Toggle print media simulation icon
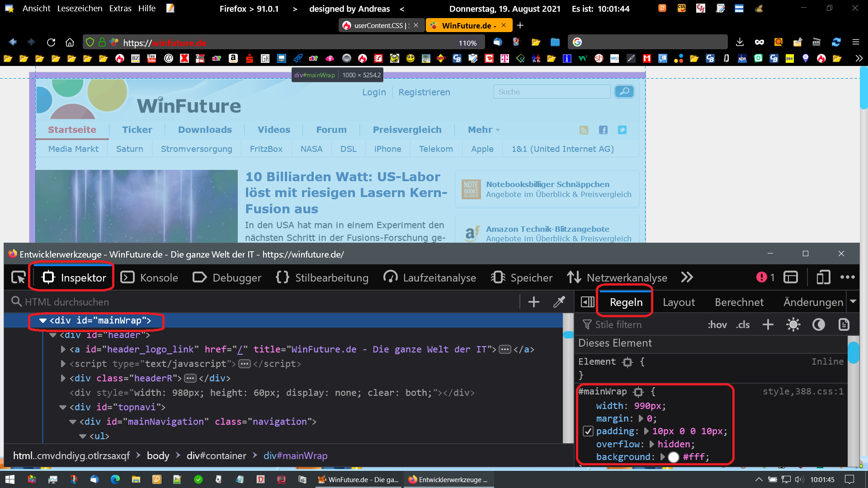The image size is (868, 488). (x=844, y=324)
